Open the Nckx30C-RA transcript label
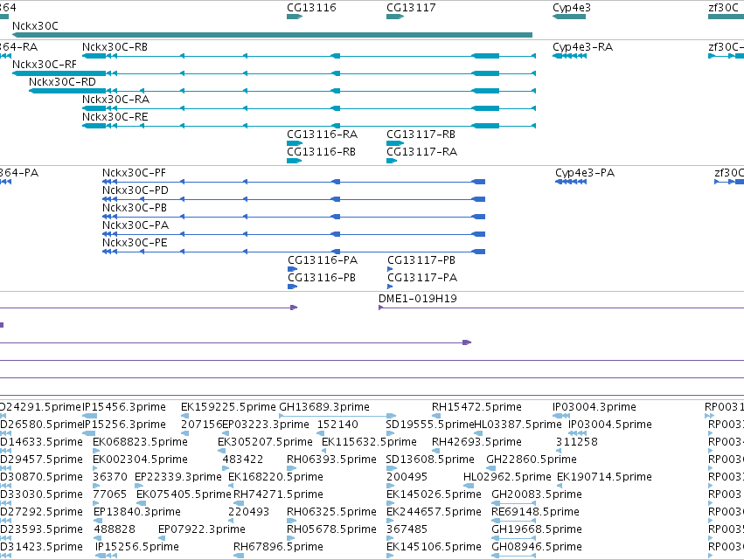Viewport: 744px width, 560px height. tap(115, 100)
